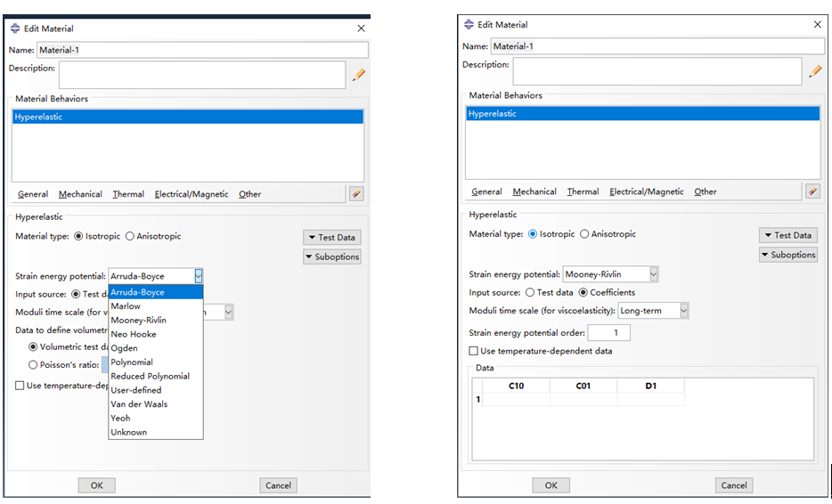Click OK in the left dialog
This screenshot has width=832, height=504.
[96, 485]
